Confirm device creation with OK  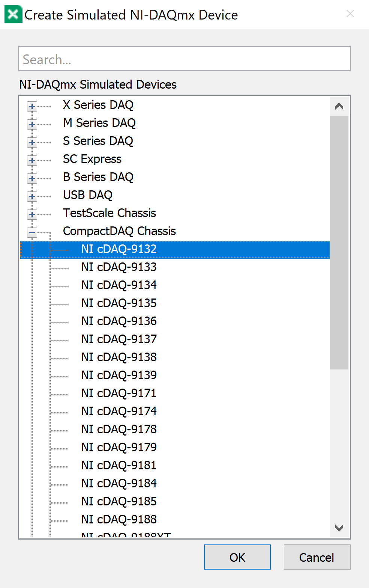click(x=237, y=557)
